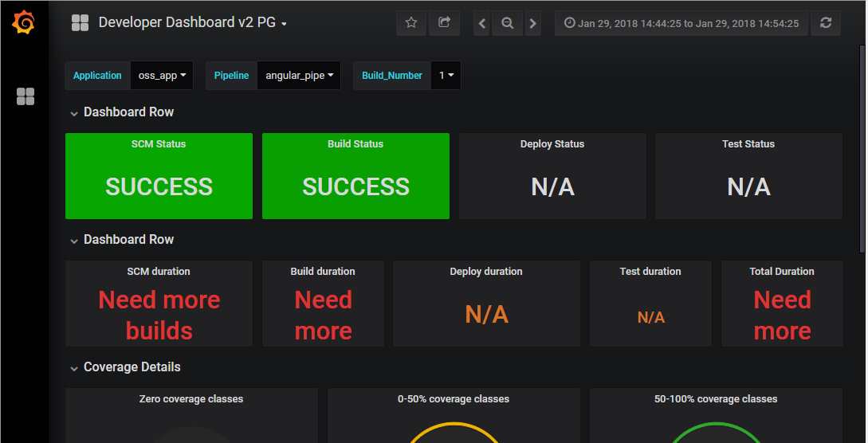Screen dimensions: 868x443
Task: Click the Build Status panel title
Action: click(x=355, y=144)
